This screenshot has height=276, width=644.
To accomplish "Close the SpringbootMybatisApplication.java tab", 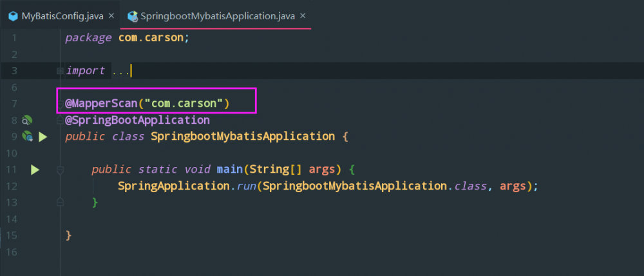I will [303, 16].
